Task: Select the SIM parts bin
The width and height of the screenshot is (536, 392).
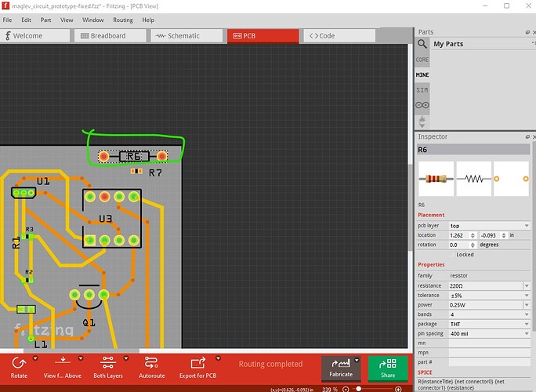Action: click(x=422, y=90)
